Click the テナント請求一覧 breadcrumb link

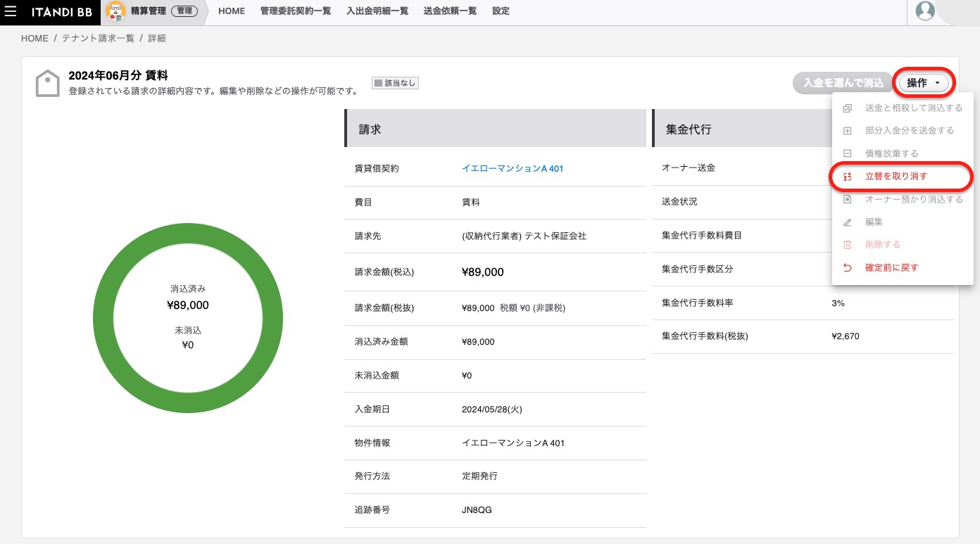pyautogui.click(x=99, y=39)
